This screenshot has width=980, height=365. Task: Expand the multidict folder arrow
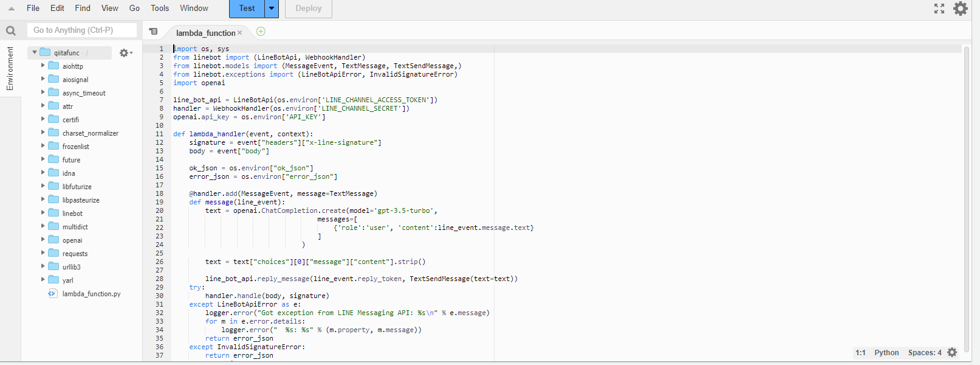(43, 226)
